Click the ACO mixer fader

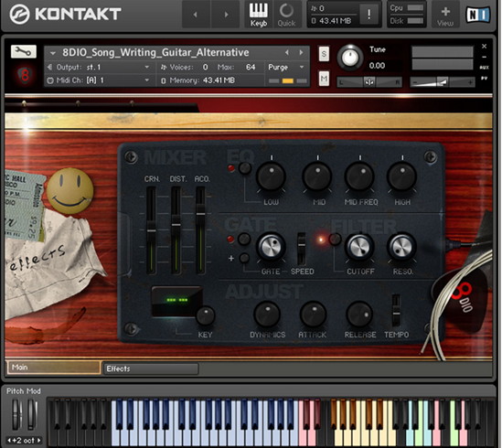tap(200, 214)
